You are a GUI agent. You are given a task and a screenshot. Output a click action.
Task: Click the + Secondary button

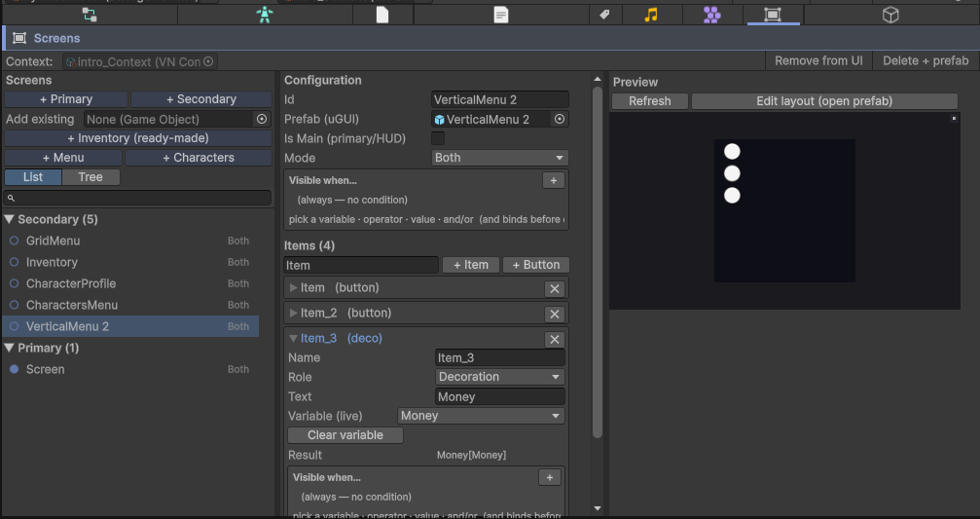[201, 99]
